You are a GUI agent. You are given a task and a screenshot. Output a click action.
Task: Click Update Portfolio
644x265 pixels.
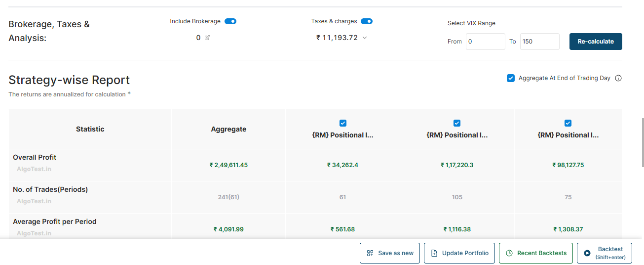(459, 253)
